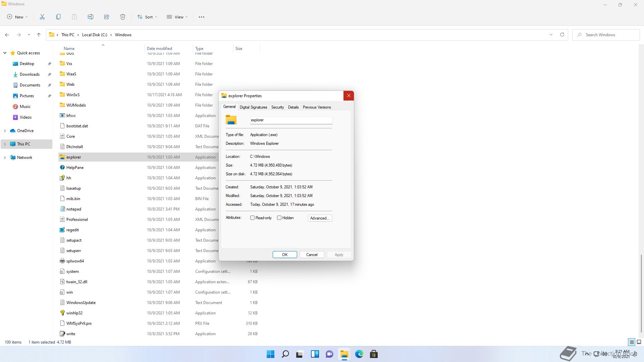The image size is (644, 362).
Task: Switch to the General tab
Action: (229, 107)
